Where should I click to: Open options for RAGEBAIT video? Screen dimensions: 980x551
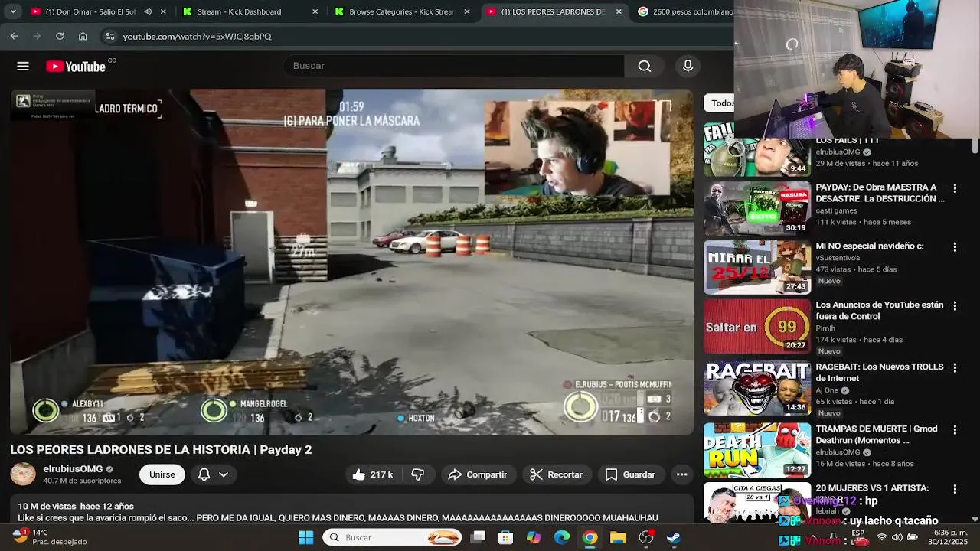coord(955,368)
